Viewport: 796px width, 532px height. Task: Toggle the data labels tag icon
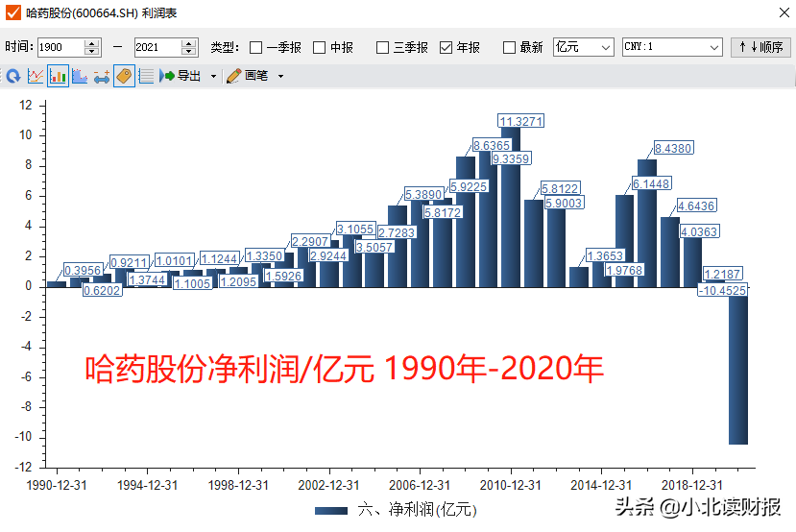125,76
